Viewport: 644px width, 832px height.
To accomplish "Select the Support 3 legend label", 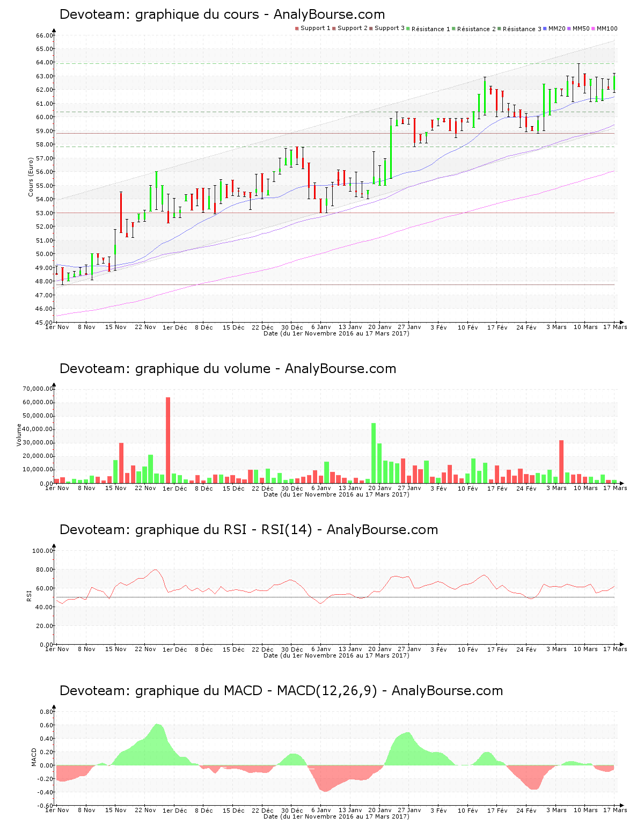I will (x=390, y=28).
